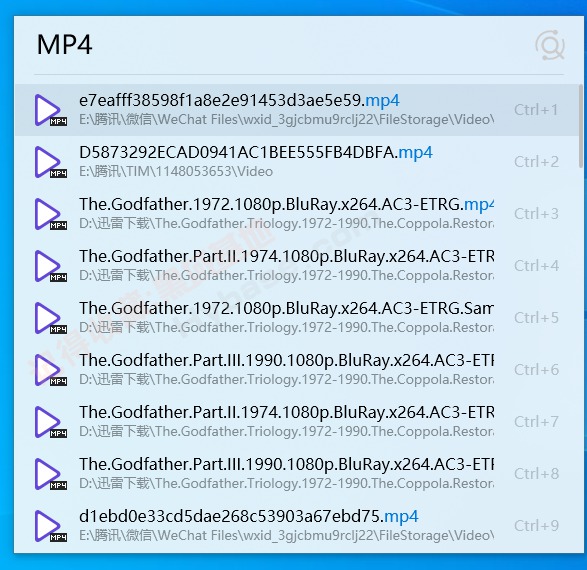Image resolution: width=587 pixels, height=570 pixels.
Task: Select Godfather.Part.II.1974 title in the Ctrl+7 row
Action: click(286, 412)
